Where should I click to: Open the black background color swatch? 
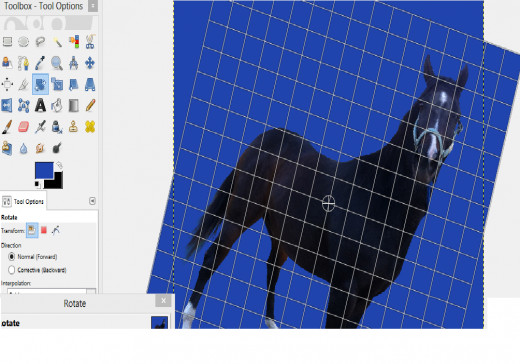tap(57, 183)
